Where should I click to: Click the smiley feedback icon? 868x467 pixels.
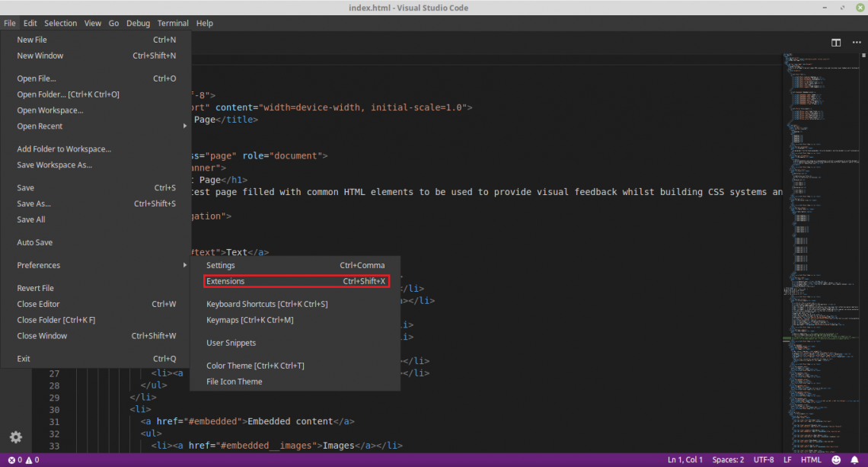pyautogui.click(x=835, y=459)
